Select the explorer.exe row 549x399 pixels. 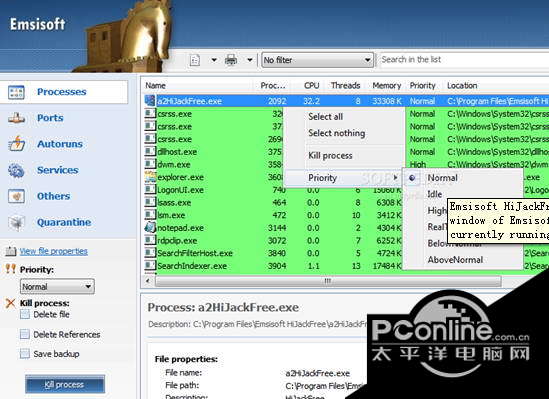[x=214, y=177]
